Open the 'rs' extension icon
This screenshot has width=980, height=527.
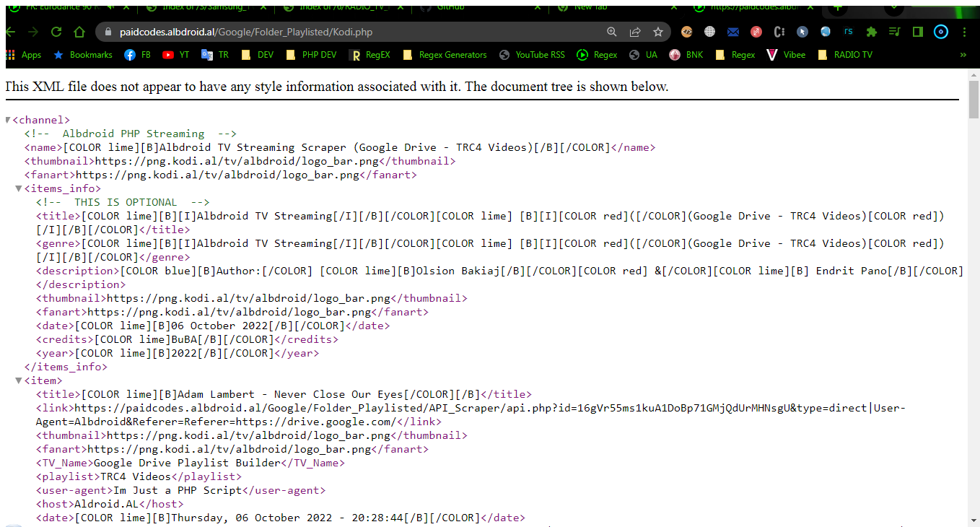pos(849,32)
